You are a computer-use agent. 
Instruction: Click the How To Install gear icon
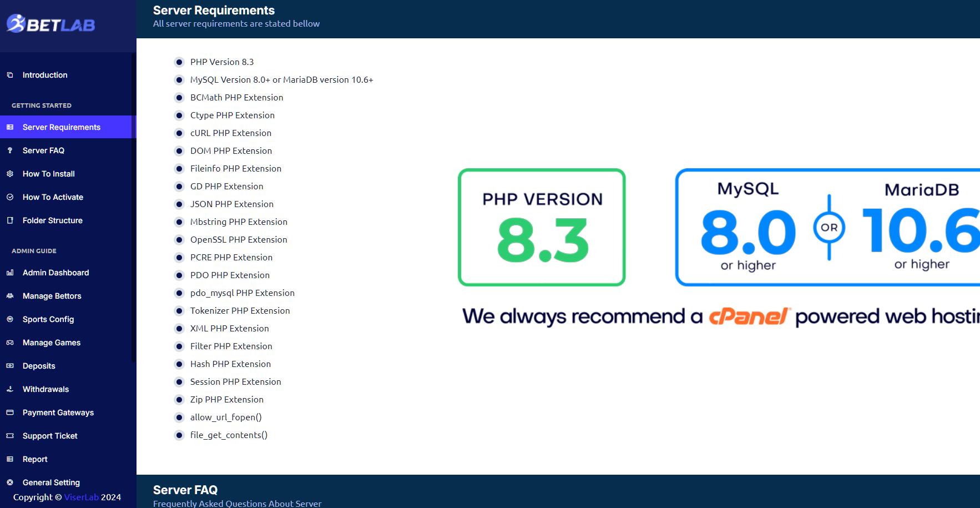pyautogui.click(x=10, y=174)
